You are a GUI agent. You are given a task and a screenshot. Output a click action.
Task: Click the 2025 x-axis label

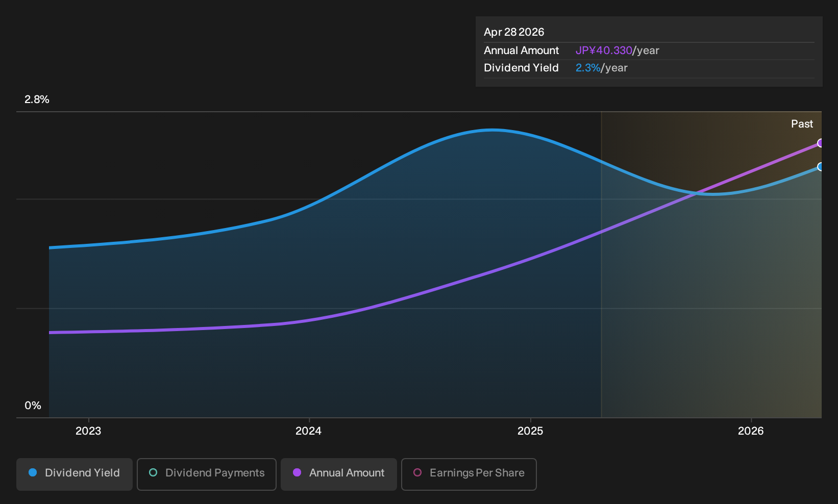(x=530, y=431)
